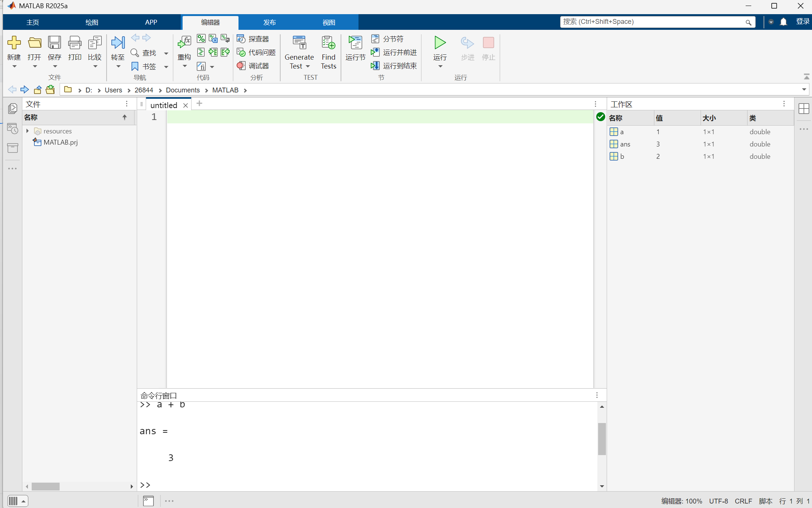Click the Refactor code icon
The width and height of the screenshot is (812, 508).
[x=184, y=43]
